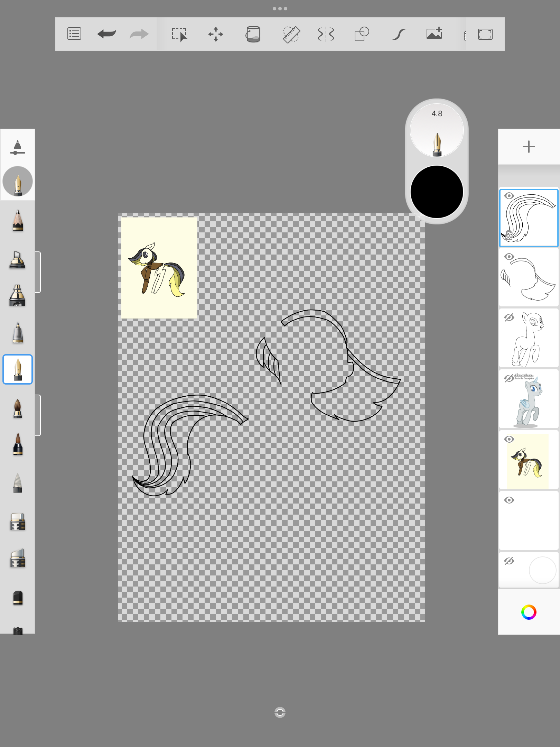
Task: Hide the empty layer
Action: pos(509,500)
